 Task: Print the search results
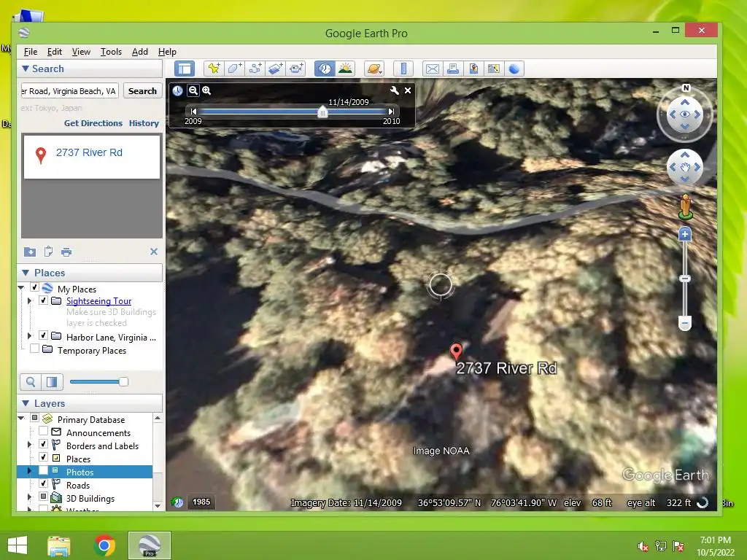pos(66,252)
